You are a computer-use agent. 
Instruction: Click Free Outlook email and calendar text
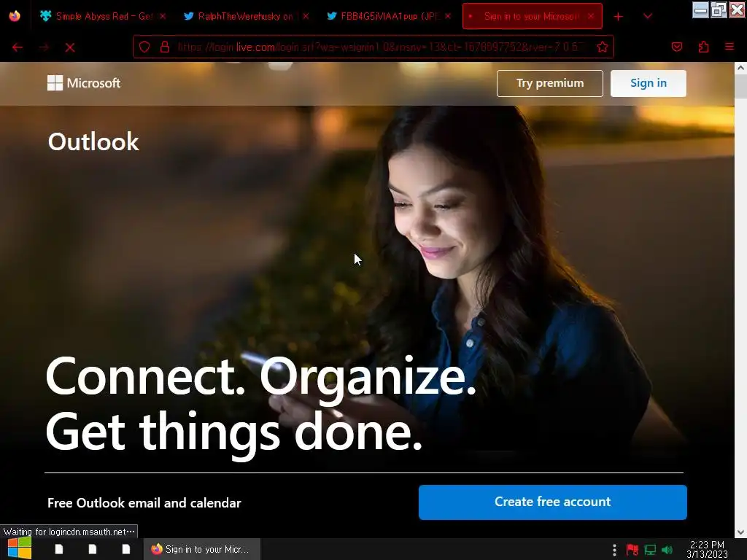point(144,503)
